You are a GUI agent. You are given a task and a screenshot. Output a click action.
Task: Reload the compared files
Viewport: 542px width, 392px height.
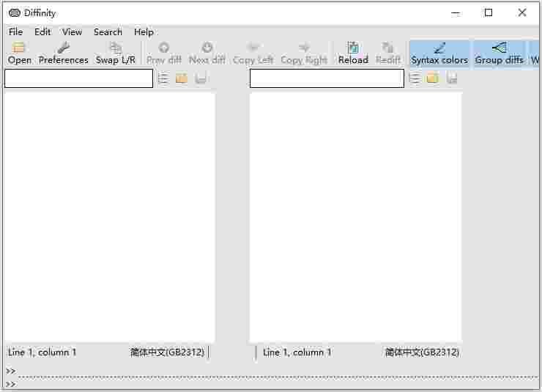(353, 53)
